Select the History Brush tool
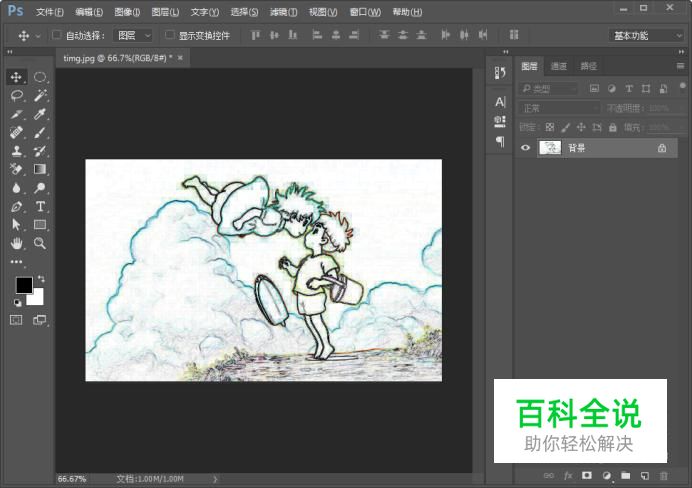692x488 pixels. (x=40, y=151)
